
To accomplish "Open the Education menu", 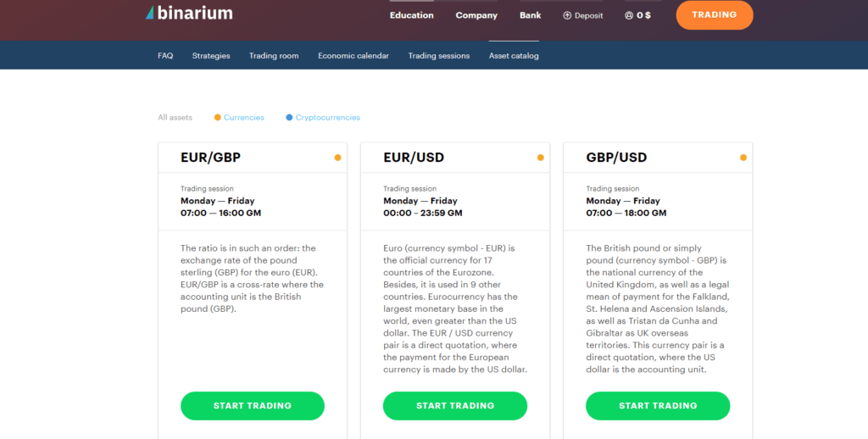I will pyautogui.click(x=411, y=15).
